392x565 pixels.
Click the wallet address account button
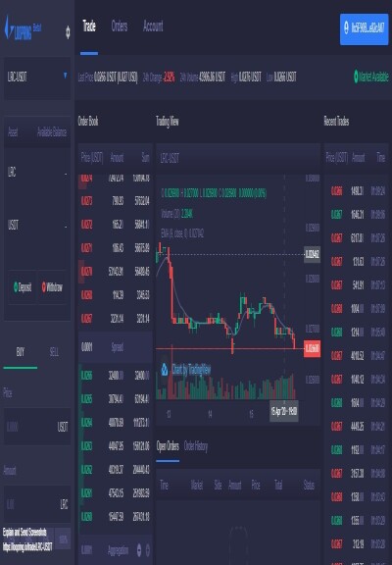pyautogui.click(x=365, y=29)
